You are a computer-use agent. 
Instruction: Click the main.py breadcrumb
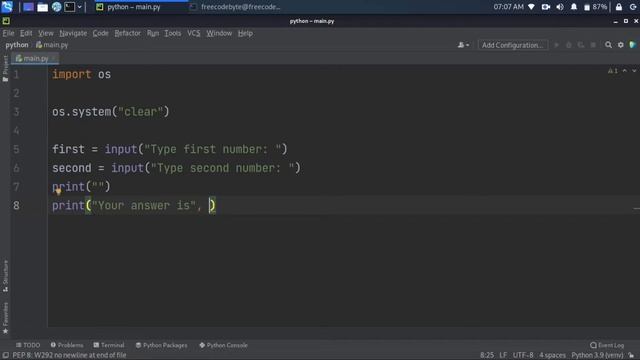(x=52, y=45)
